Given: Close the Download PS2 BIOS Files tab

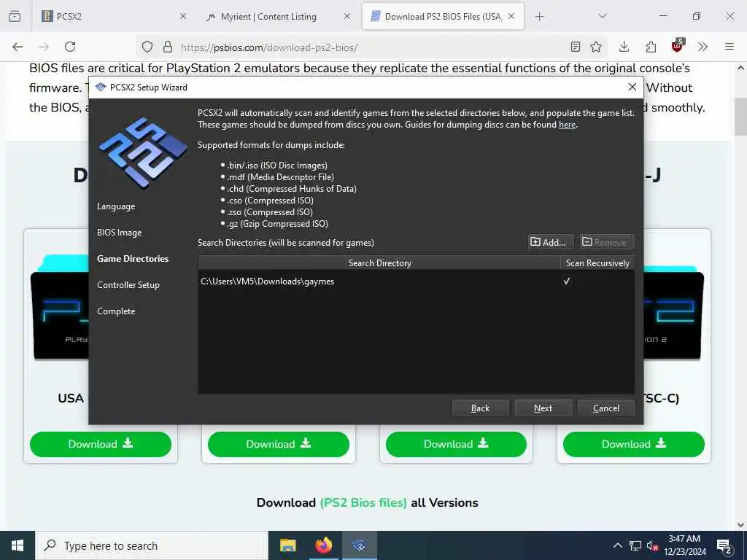Looking at the screenshot, I should [511, 16].
